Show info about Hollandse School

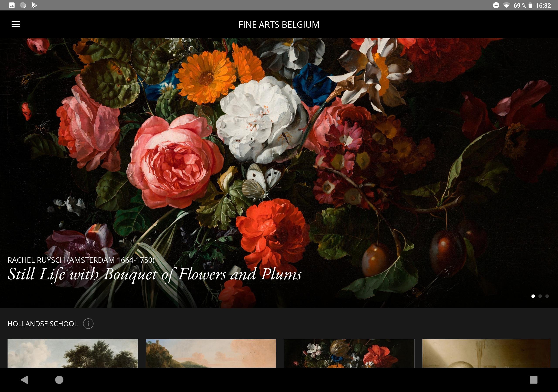88,324
